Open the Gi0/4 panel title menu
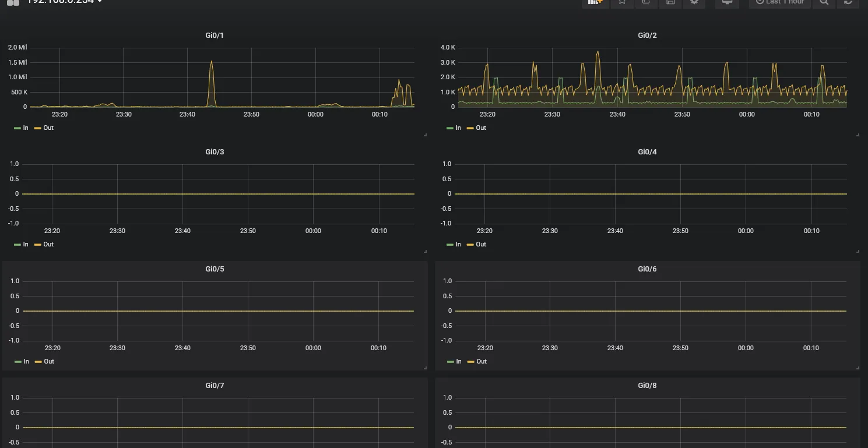The height and width of the screenshot is (448, 868). (x=647, y=152)
